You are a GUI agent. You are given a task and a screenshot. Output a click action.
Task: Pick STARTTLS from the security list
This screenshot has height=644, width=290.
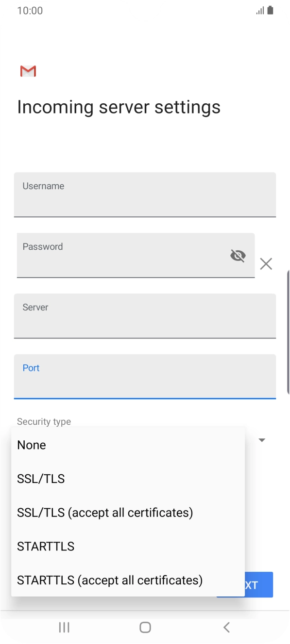pyautogui.click(x=45, y=546)
